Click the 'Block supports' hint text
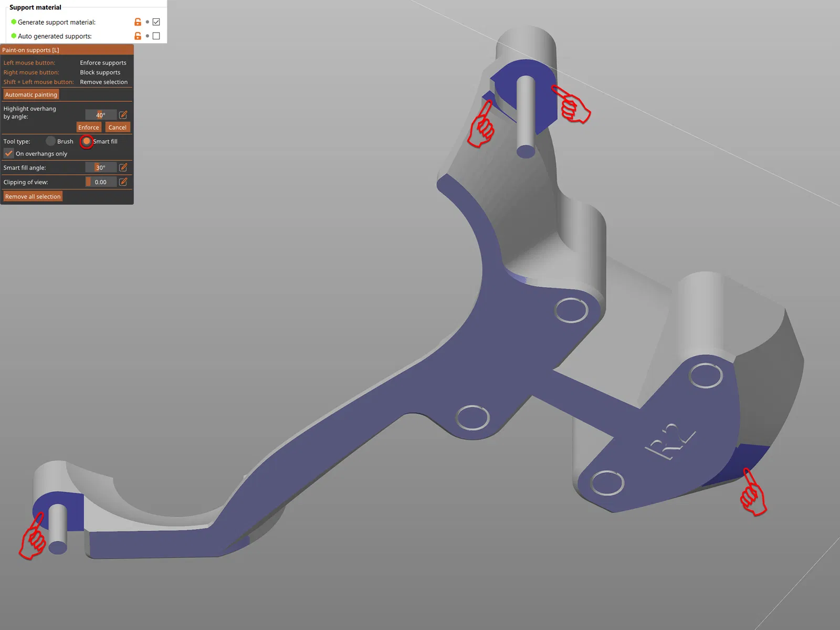This screenshot has height=630, width=840. [100, 72]
